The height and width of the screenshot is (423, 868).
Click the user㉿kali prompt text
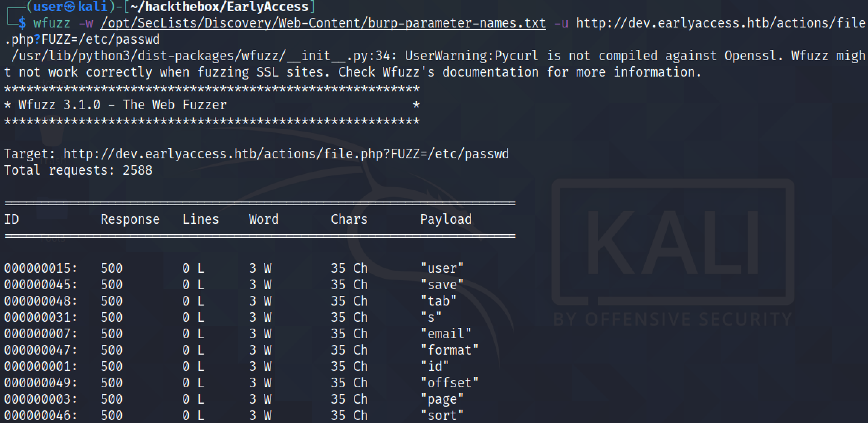[x=71, y=7]
